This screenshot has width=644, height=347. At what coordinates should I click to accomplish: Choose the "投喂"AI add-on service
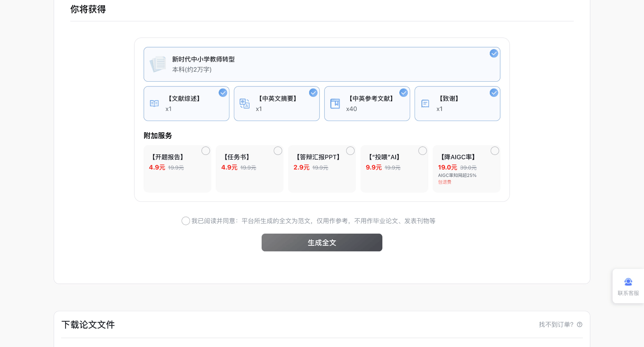click(x=423, y=151)
